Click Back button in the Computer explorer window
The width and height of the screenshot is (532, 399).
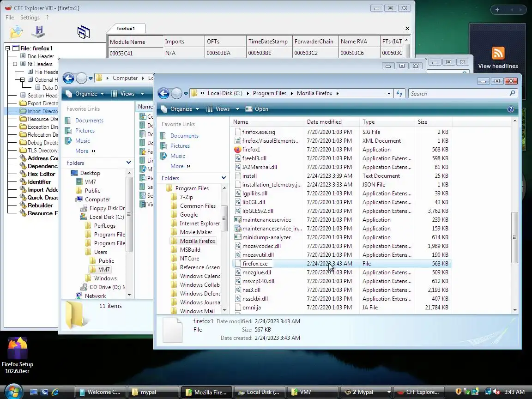(68, 79)
